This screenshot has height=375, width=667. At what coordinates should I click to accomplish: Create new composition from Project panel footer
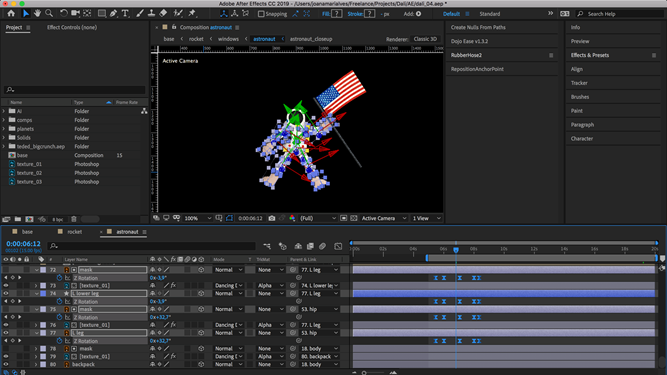click(x=29, y=219)
